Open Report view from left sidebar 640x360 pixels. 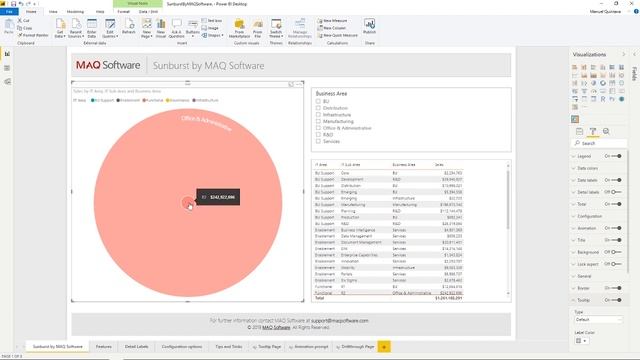tap(7, 54)
